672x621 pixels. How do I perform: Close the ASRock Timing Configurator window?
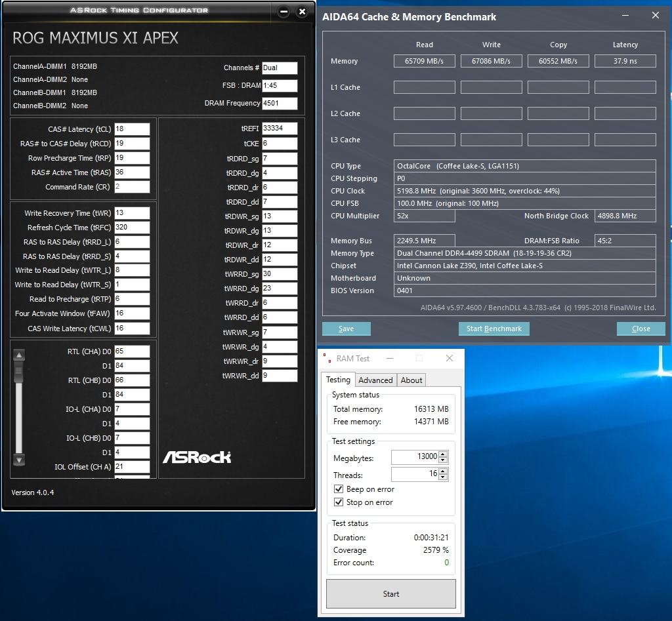coord(302,12)
